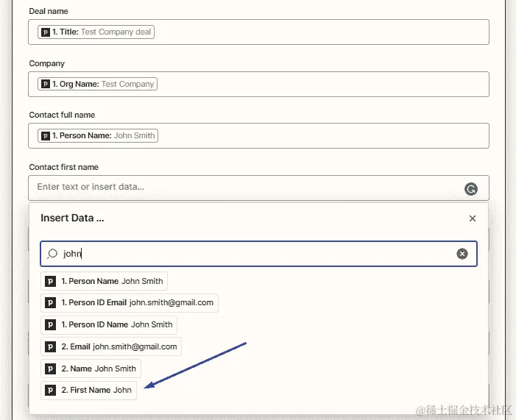
Task: Select 2. First Name John option
Action: click(x=88, y=390)
